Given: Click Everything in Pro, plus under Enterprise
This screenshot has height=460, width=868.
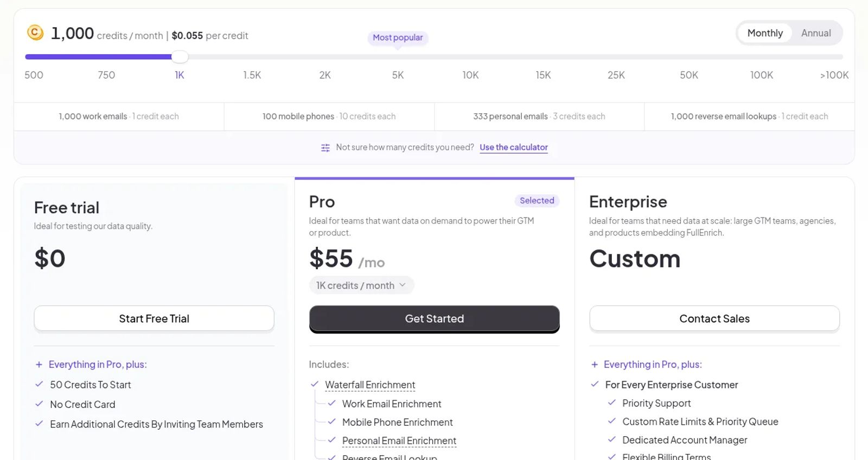Looking at the screenshot, I should [653, 365].
